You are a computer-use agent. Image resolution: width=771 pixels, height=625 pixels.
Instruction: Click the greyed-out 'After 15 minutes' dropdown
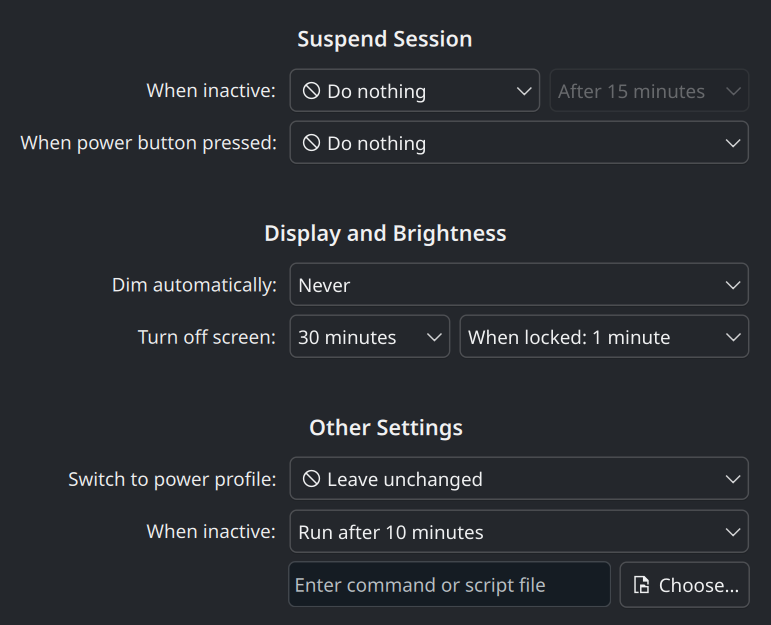pyautogui.click(x=648, y=91)
